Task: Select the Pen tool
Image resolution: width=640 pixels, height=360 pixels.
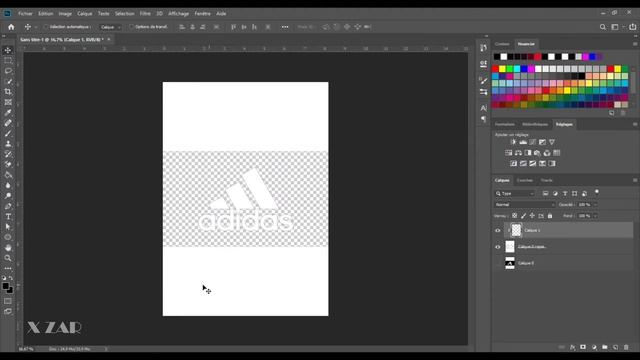Action: 8,206
